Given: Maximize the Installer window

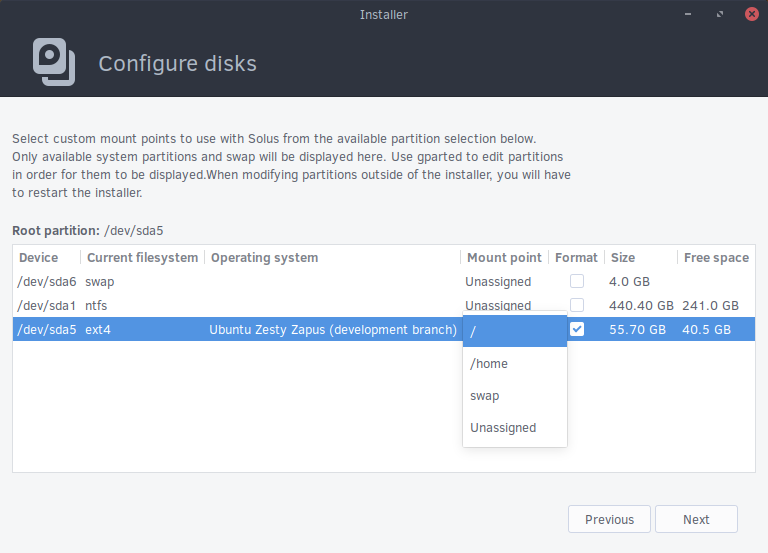Looking at the screenshot, I should click(720, 14).
